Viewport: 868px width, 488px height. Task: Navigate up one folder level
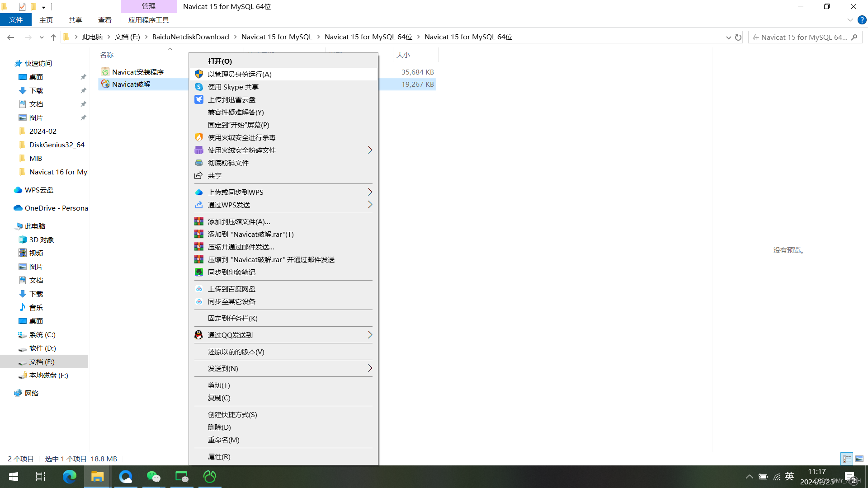[53, 37]
